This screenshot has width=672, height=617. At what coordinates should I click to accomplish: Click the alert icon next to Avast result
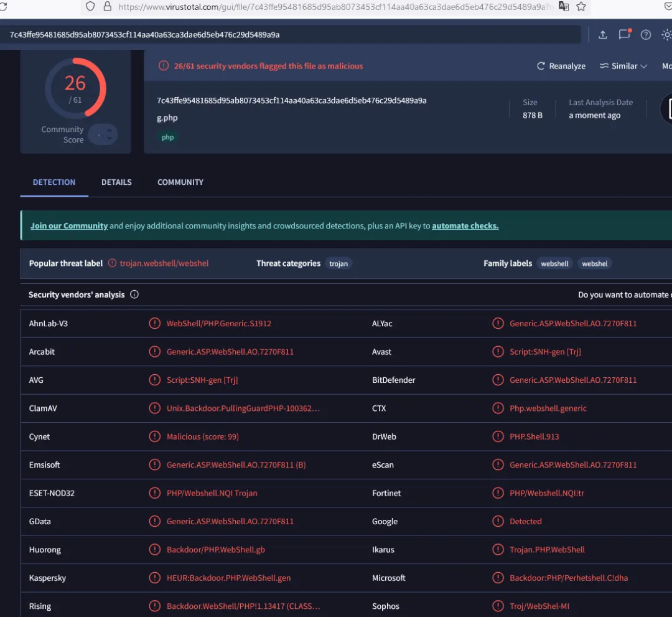click(498, 352)
